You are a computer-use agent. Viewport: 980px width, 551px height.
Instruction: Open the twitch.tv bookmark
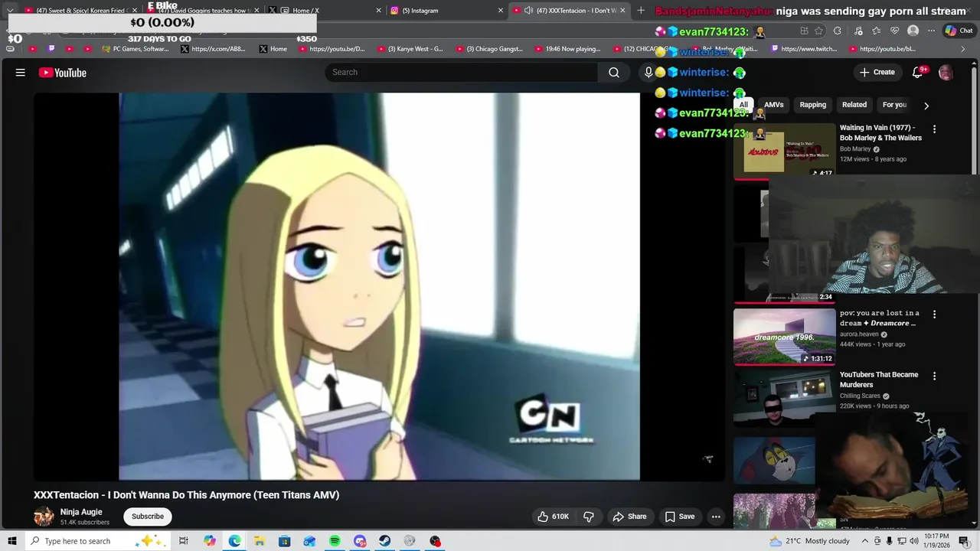coord(805,49)
